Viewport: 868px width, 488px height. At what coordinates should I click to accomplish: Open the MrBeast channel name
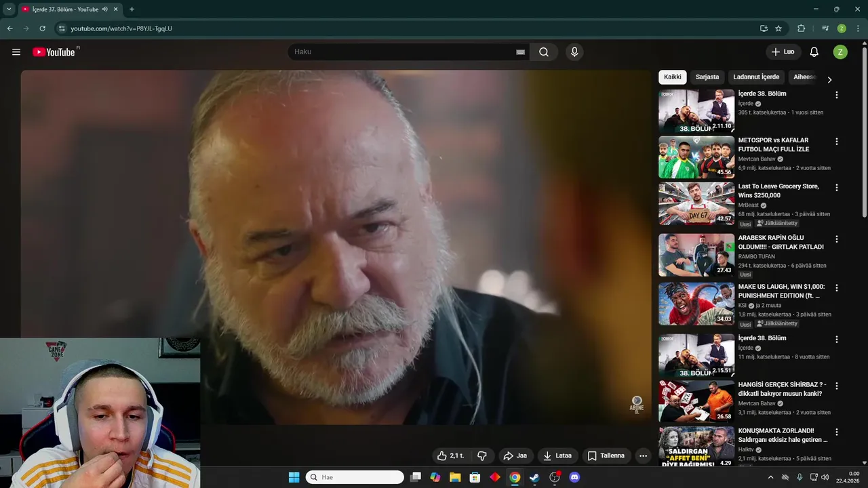coord(749,205)
